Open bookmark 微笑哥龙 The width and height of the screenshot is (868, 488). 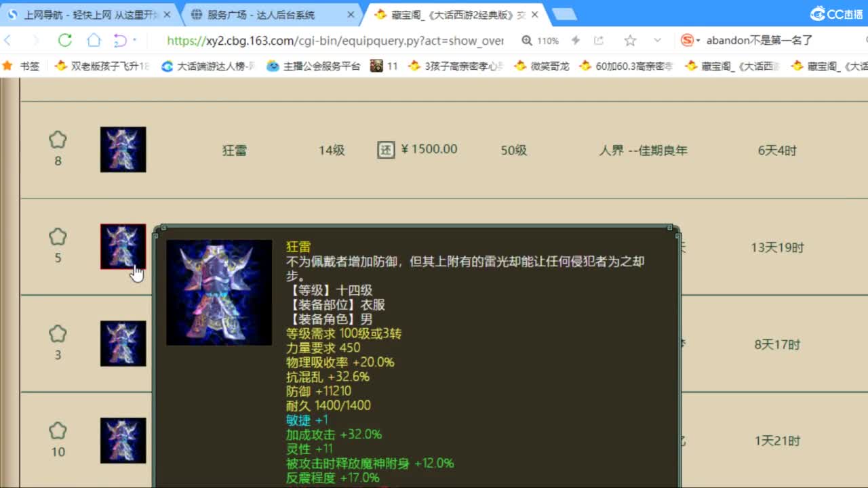[x=542, y=66]
